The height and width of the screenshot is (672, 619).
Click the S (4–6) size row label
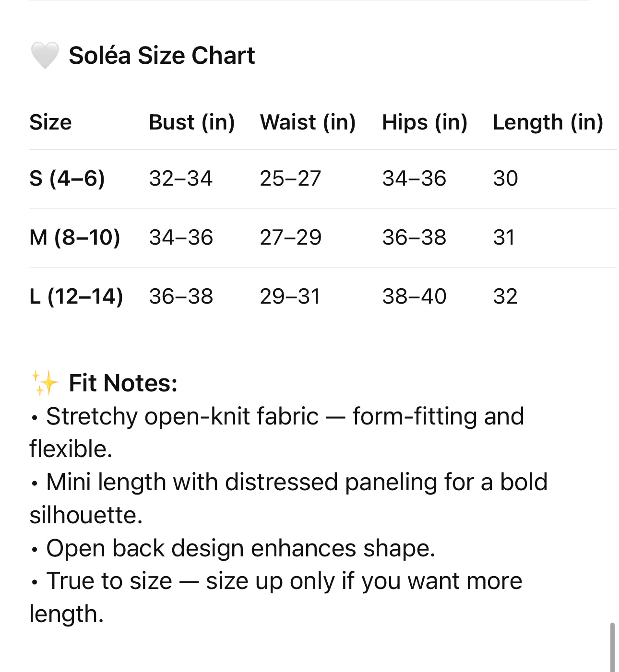pyautogui.click(x=67, y=178)
